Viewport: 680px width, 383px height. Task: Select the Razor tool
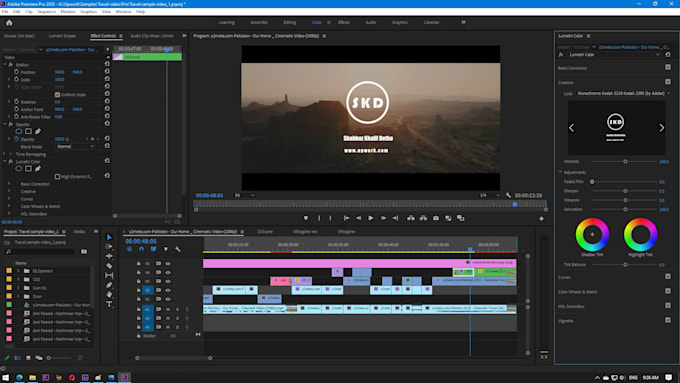tap(109, 266)
